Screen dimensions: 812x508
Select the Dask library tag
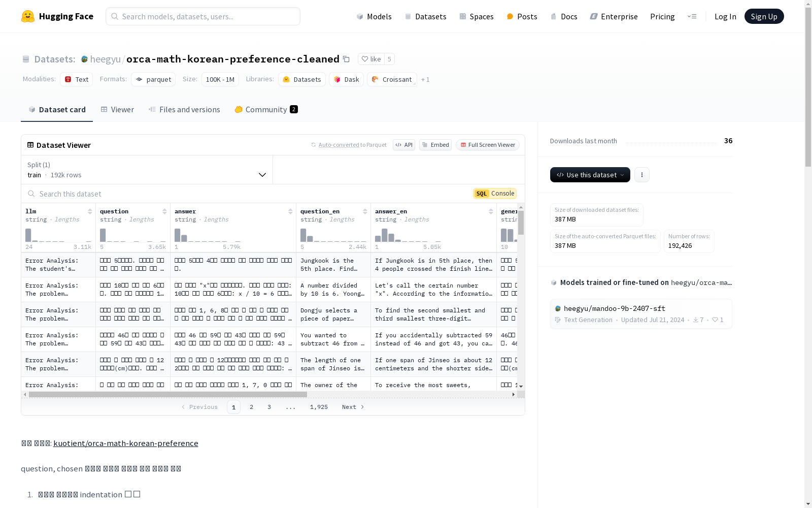click(346, 79)
